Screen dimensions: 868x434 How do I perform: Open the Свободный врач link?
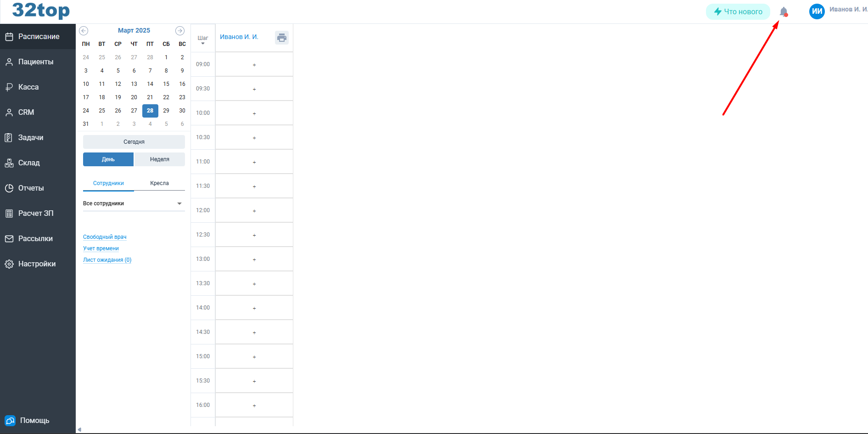tap(105, 237)
